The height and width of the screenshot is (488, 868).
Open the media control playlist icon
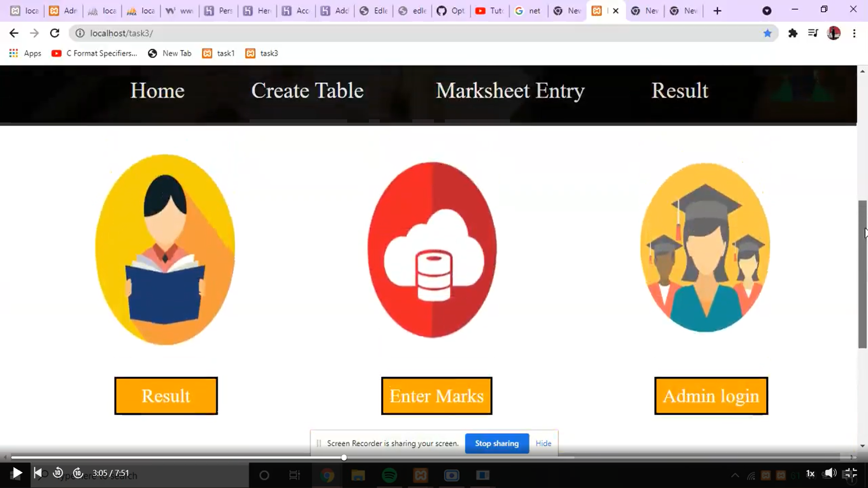[813, 33]
